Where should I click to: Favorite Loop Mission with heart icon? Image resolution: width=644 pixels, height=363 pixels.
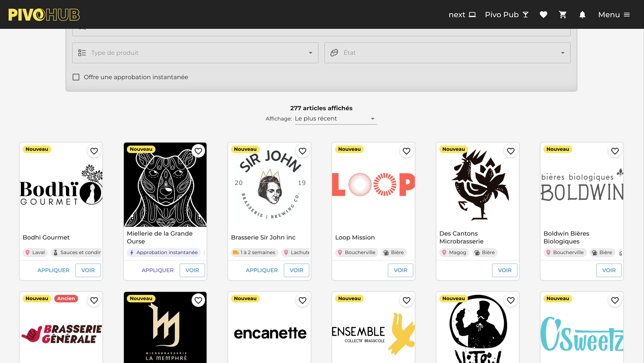407,151
